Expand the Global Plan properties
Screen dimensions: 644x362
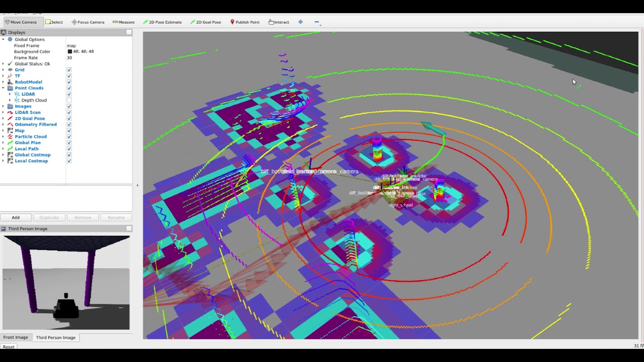[x=3, y=143]
